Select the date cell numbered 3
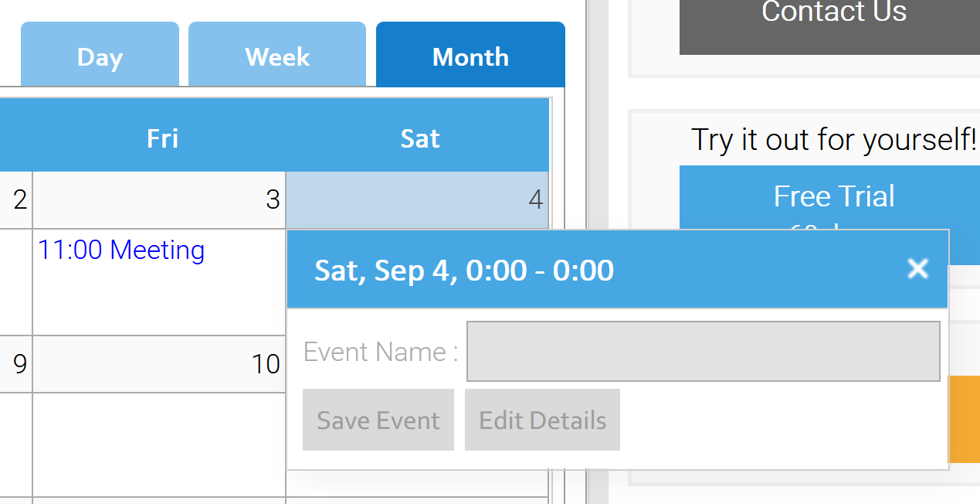 coord(159,199)
